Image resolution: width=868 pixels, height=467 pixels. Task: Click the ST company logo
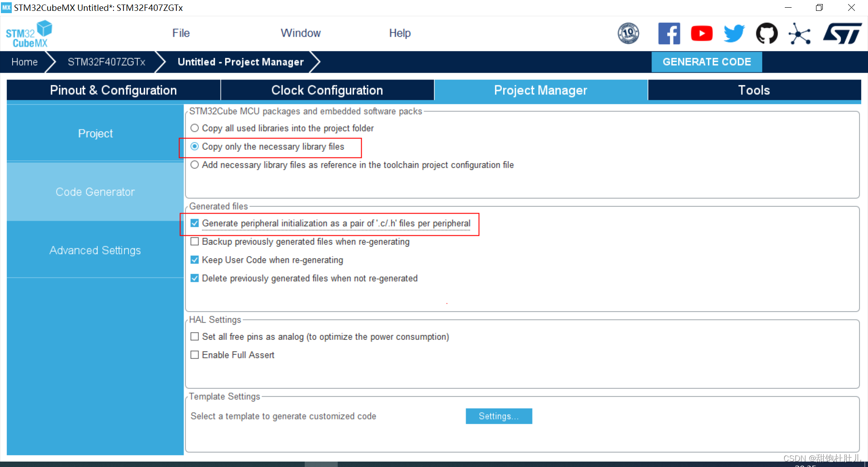pos(842,33)
